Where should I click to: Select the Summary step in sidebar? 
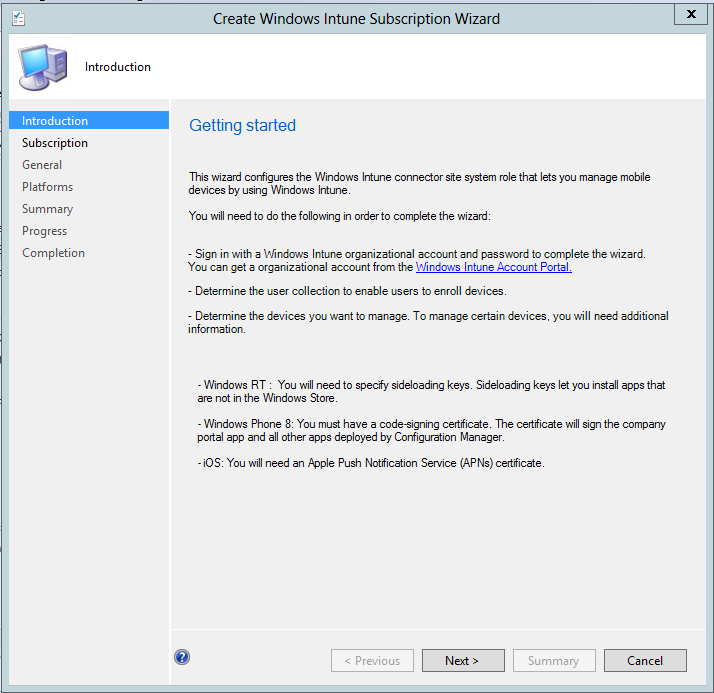point(47,209)
